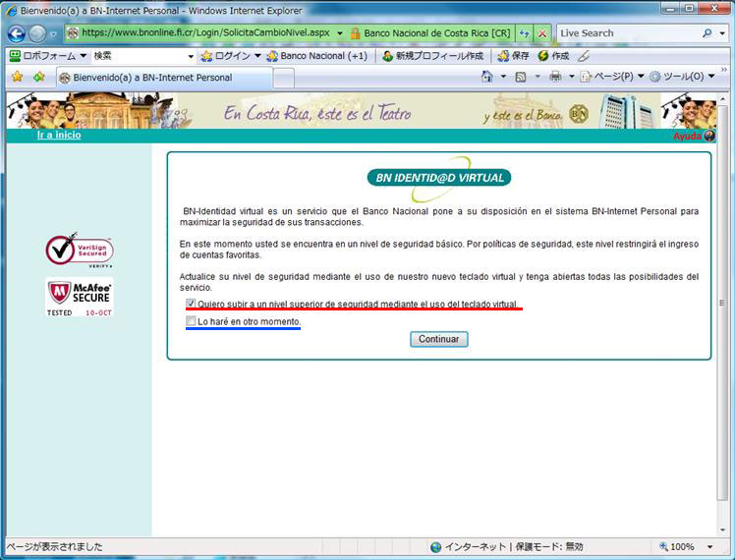This screenshot has width=735, height=560.
Task: Click the Ir a inicio link
Action: pyautogui.click(x=59, y=135)
